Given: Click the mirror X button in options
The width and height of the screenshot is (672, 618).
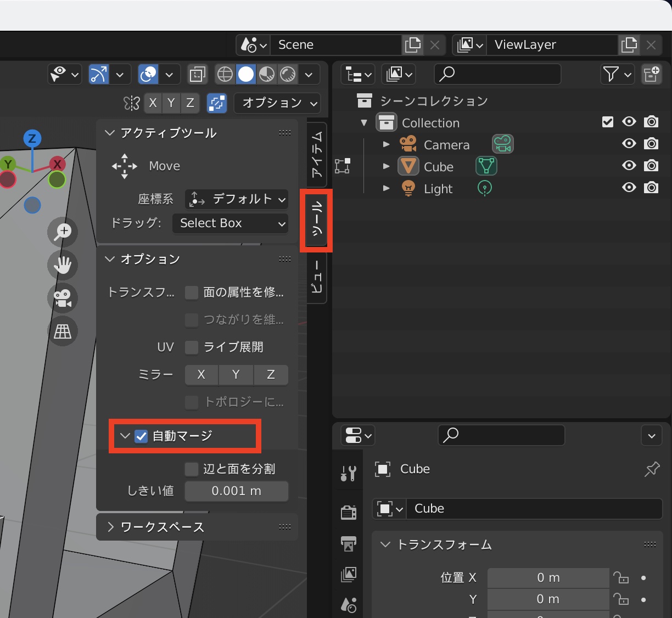Looking at the screenshot, I should pos(201,375).
